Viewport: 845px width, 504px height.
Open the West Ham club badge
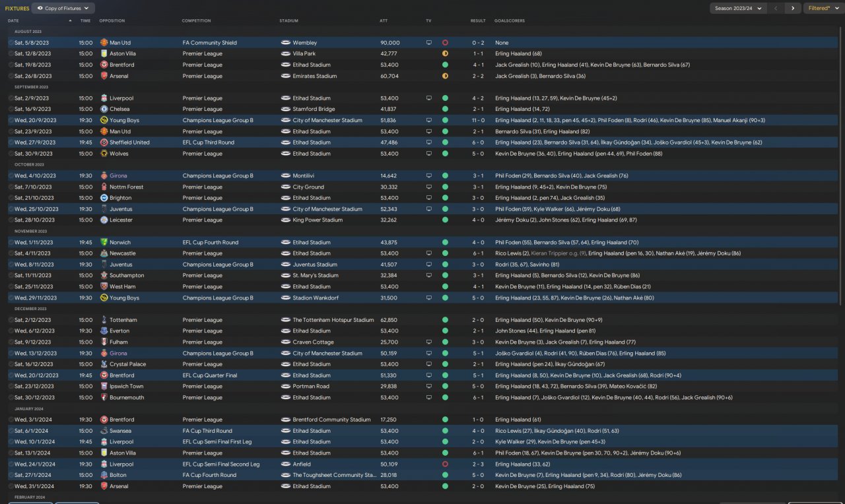pos(104,286)
